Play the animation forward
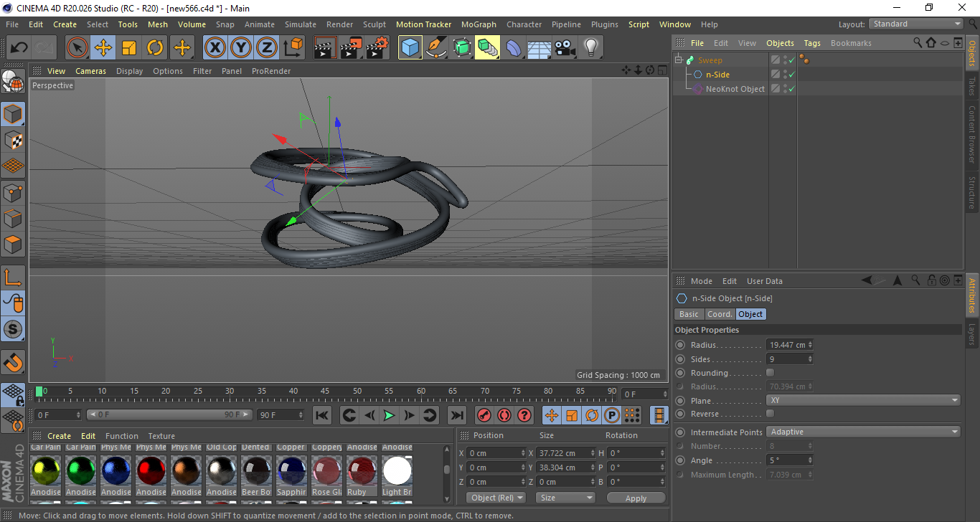Screen dimensions: 980x522 pyautogui.click(x=389, y=415)
